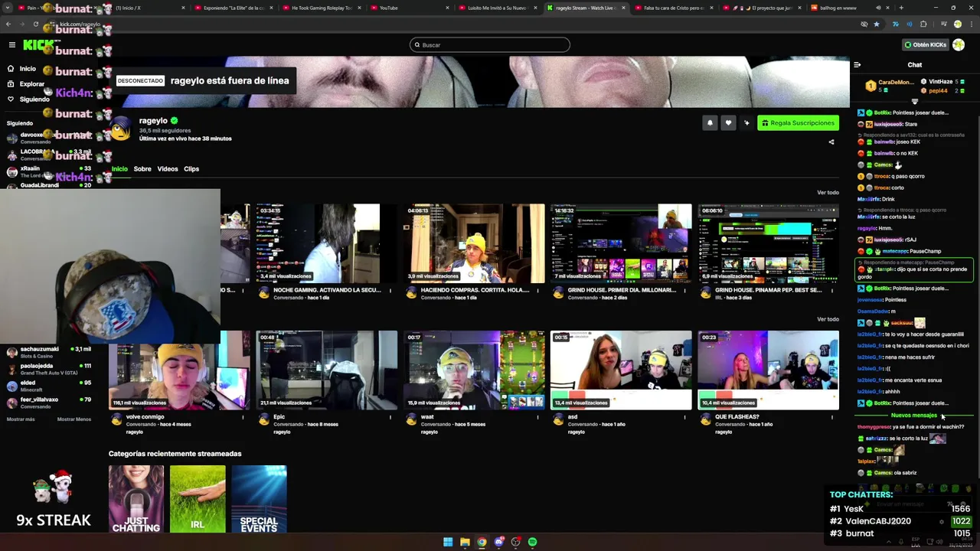Viewport: 980px width, 551px height.
Task: Open options menu for GRIND HOUSE. PINAMAR video
Action: (832, 291)
